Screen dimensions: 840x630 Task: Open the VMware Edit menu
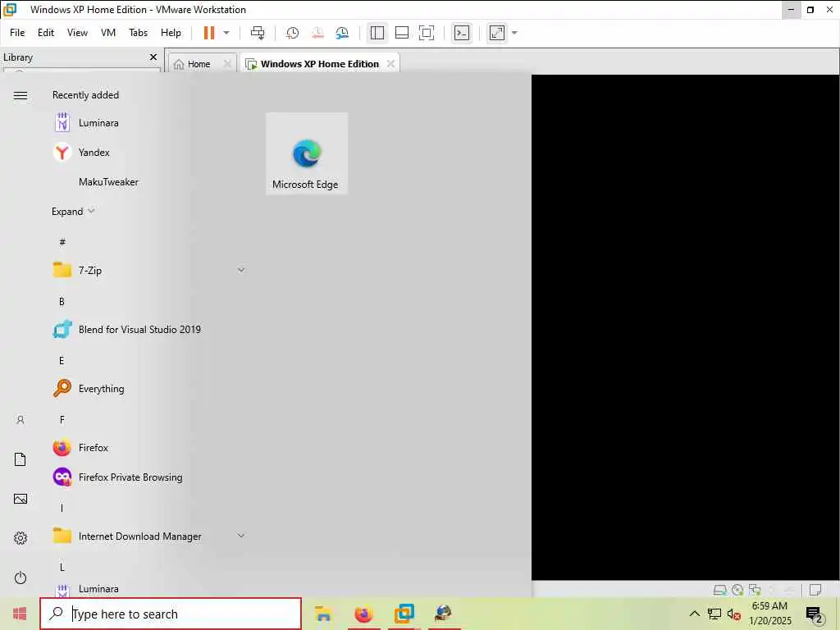(x=46, y=33)
